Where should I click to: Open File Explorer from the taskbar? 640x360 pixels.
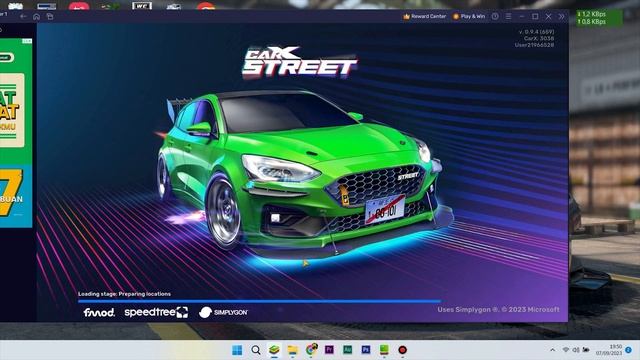[293, 350]
